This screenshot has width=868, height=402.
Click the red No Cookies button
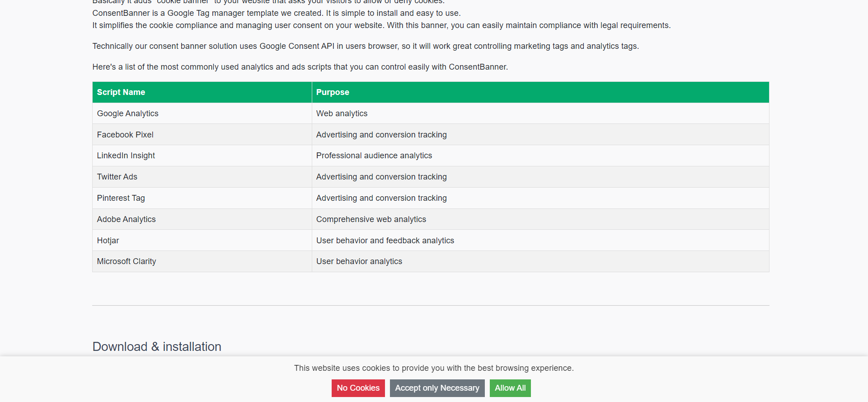click(358, 388)
